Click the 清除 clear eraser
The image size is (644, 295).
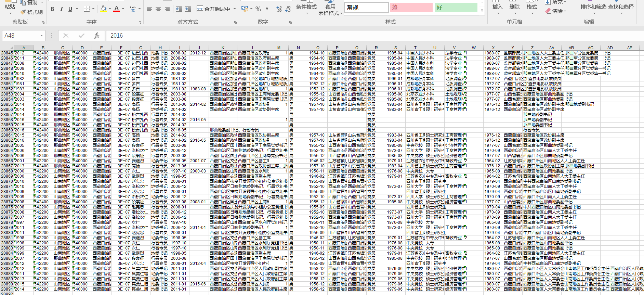click(556, 11)
